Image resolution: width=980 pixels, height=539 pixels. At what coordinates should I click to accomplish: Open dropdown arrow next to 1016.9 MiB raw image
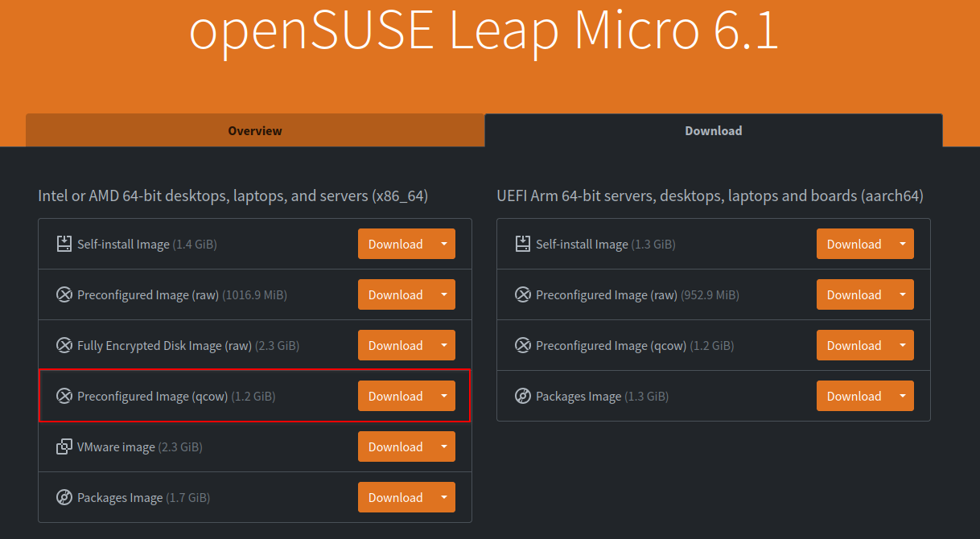[x=444, y=294]
